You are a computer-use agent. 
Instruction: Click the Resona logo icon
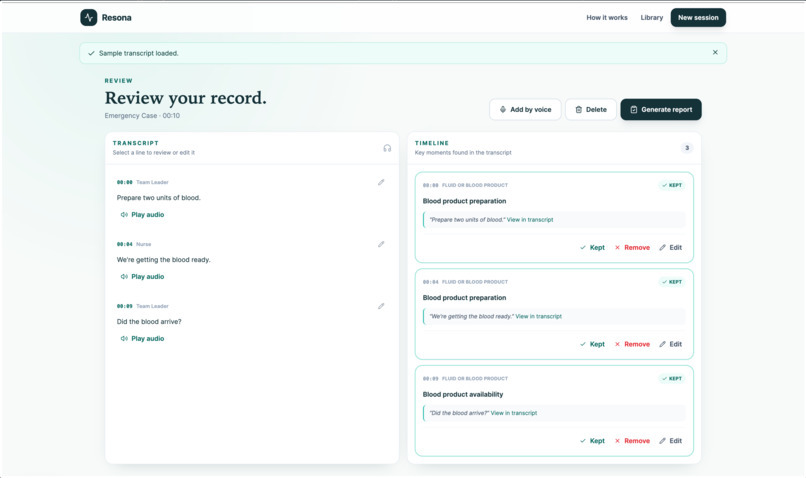click(88, 17)
